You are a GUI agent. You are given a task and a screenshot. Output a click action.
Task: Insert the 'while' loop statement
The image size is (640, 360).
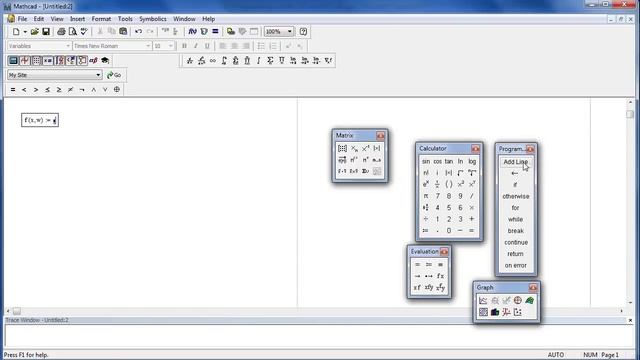coord(516,219)
